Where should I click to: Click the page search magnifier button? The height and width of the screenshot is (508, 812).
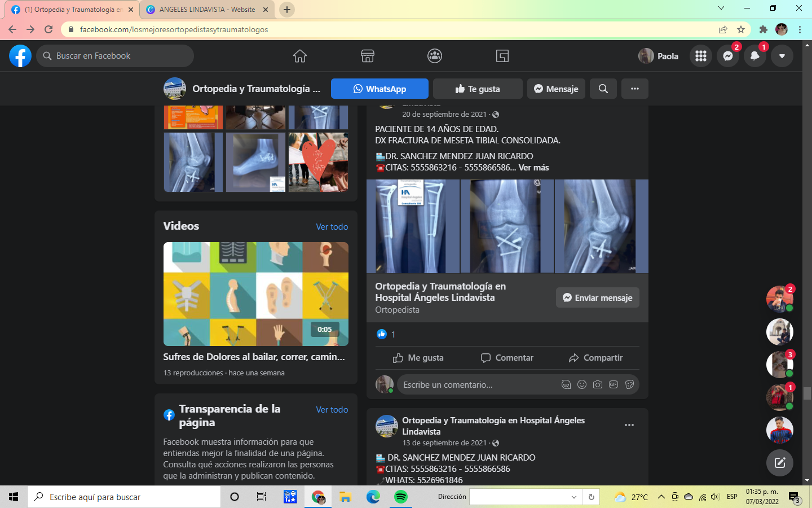pyautogui.click(x=603, y=89)
